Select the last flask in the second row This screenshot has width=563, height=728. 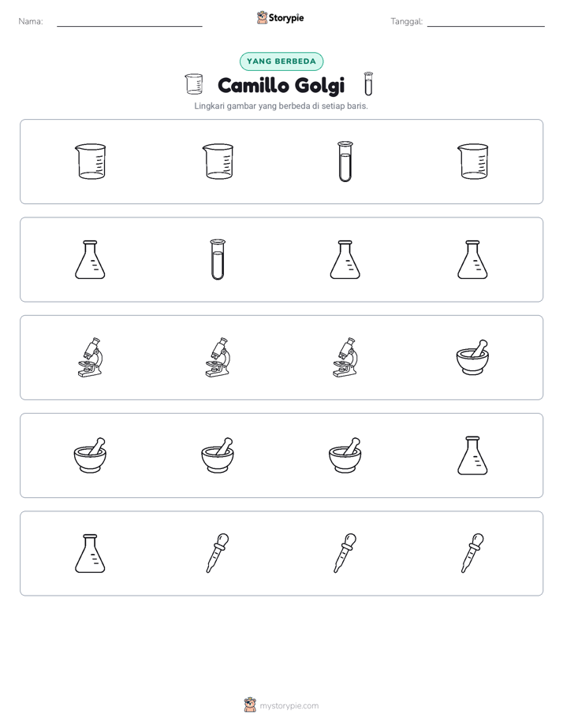coord(472,259)
